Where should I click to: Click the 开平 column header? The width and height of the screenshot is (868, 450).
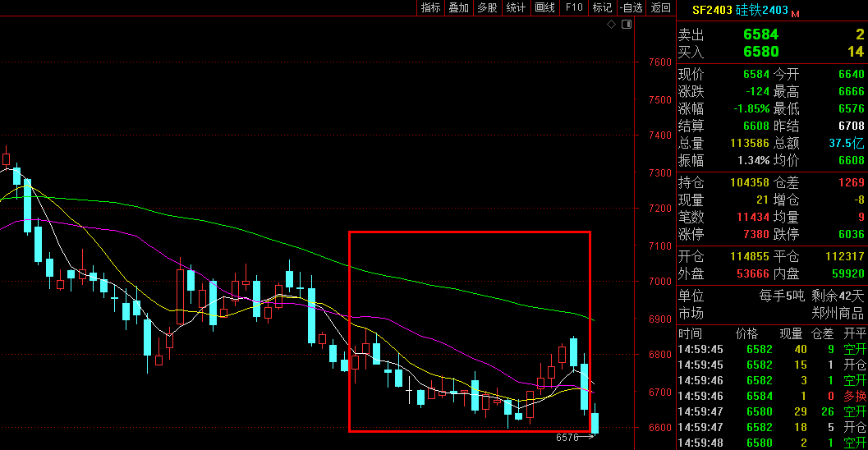pyautogui.click(x=855, y=333)
